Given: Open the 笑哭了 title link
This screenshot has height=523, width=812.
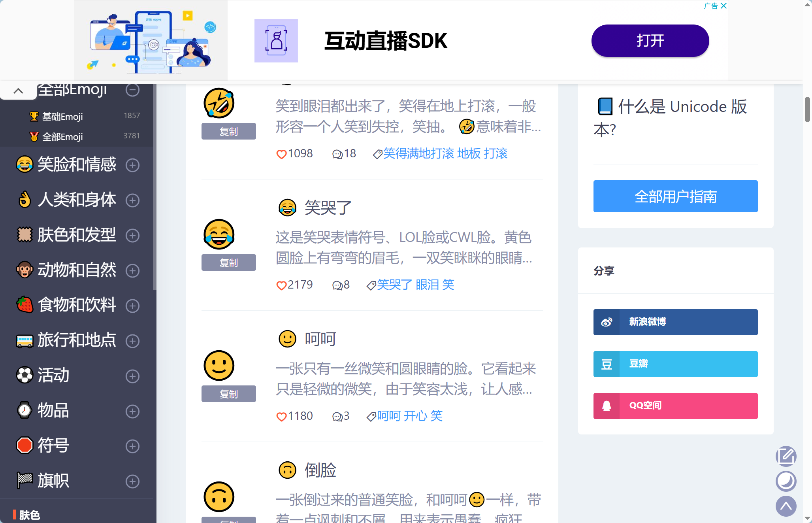Looking at the screenshot, I should (328, 208).
